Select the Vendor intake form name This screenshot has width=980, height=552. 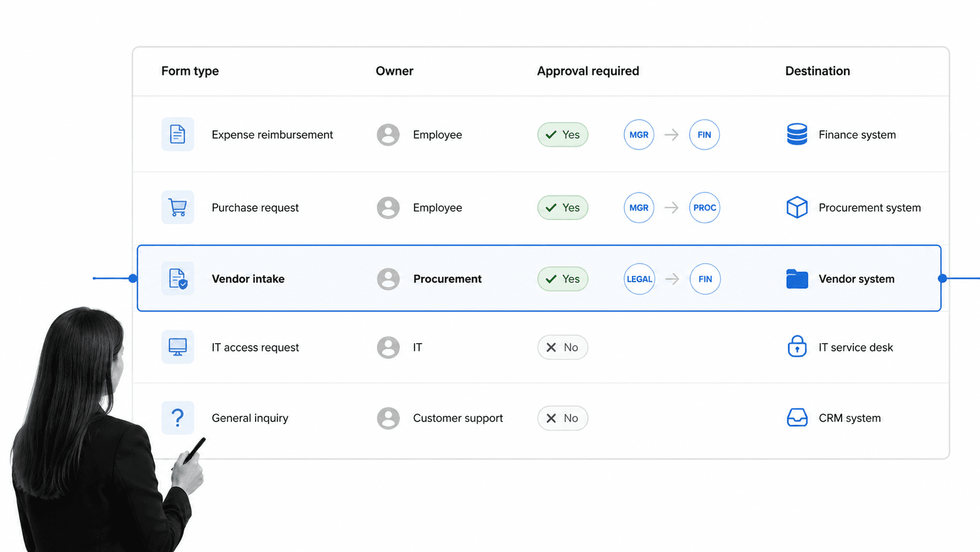(x=248, y=279)
